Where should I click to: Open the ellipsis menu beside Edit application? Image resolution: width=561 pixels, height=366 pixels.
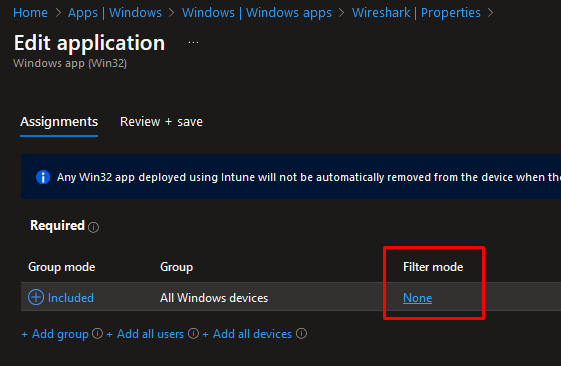click(193, 43)
